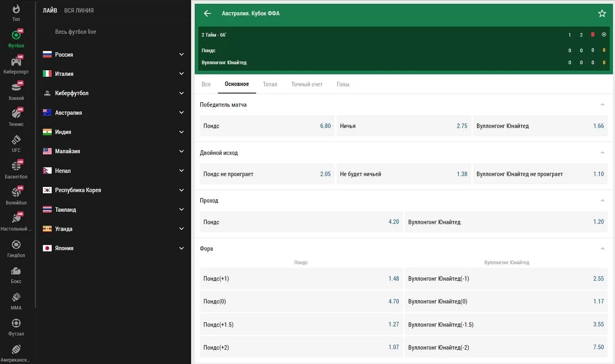
Task: Expand the Россия league list
Action: point(181,55)
